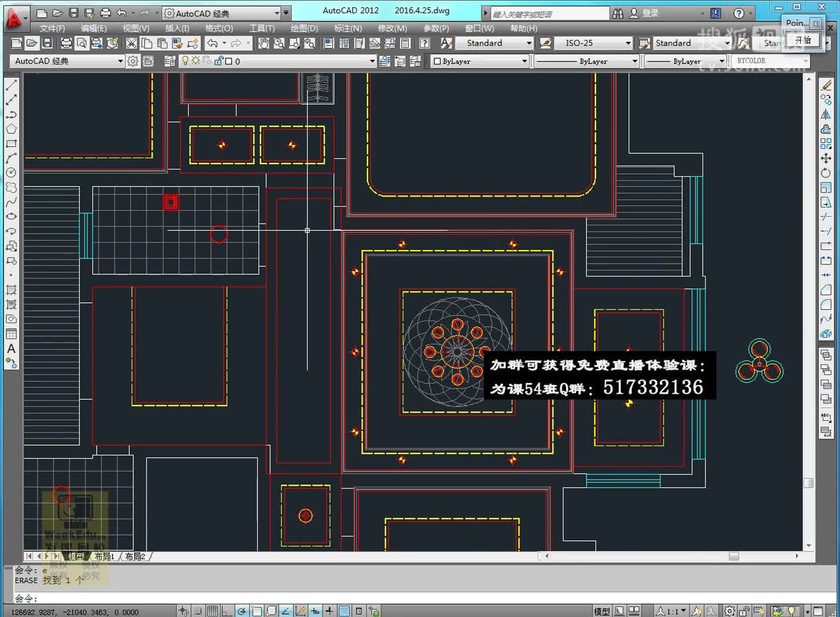840x617 pixels.
Task: Open the 绘图(D) menu
Action: (x=304, y=28)
